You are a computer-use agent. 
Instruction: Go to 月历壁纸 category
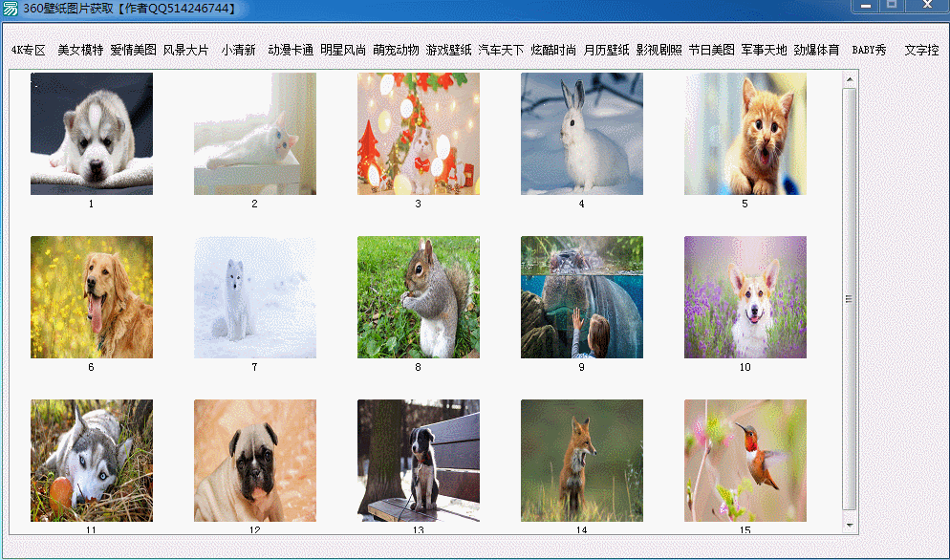click(606, 50)
